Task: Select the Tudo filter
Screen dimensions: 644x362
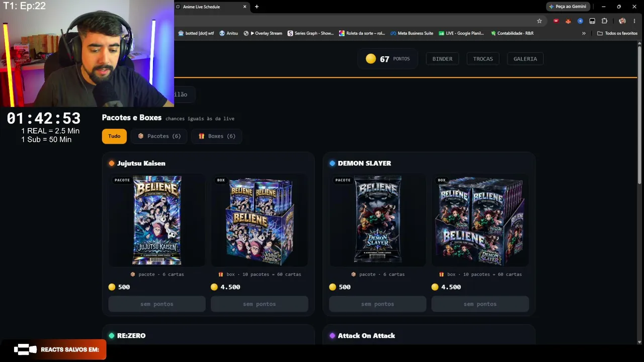Action: [114, 136]
